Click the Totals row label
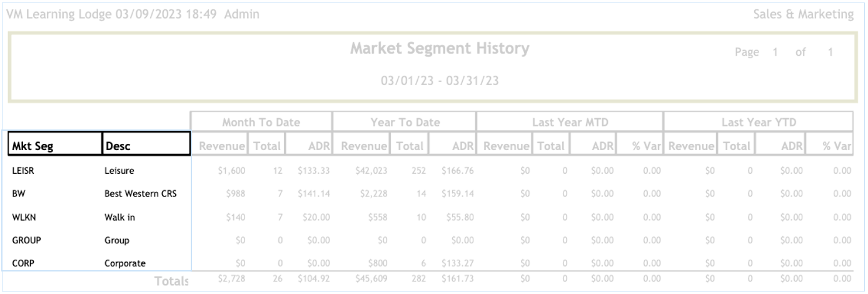Image resolution: width=868 pixels, height=294 pixels. click(171, 282)
